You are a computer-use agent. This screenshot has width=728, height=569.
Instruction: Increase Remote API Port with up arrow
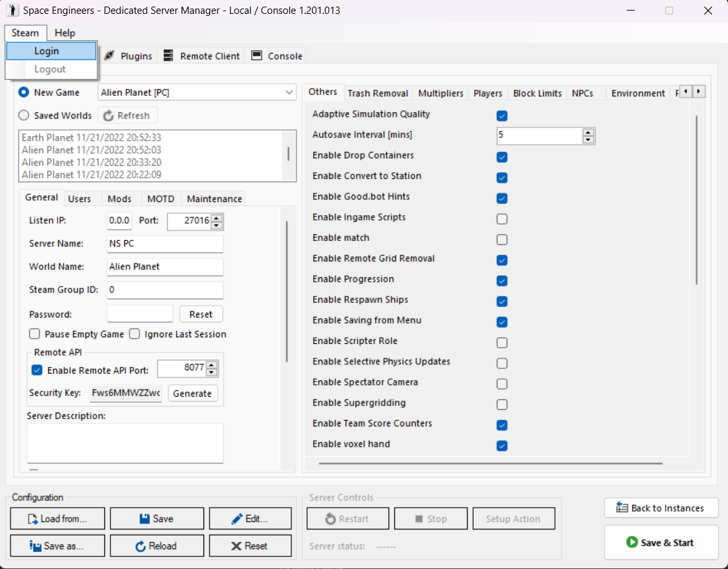(x=211, y=365)
